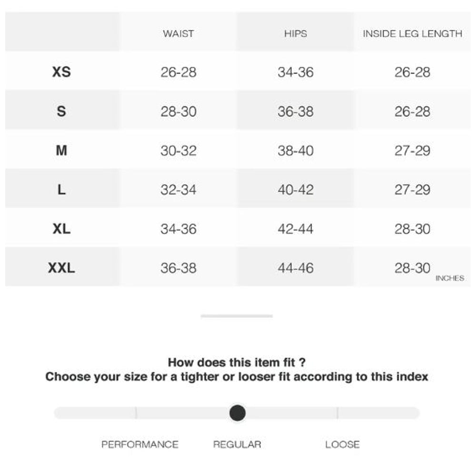476x476 pixels.
Task: Click the INSIDE LEG LENGTH header
Action: pos(412,34)
